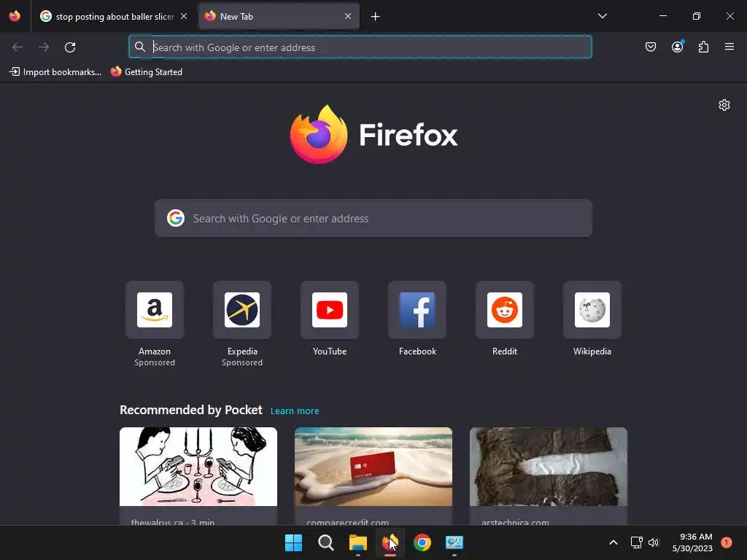747x560 pixels.
Task: Click the Recommended by Pocket heading
Action: (x=191, y=410)
